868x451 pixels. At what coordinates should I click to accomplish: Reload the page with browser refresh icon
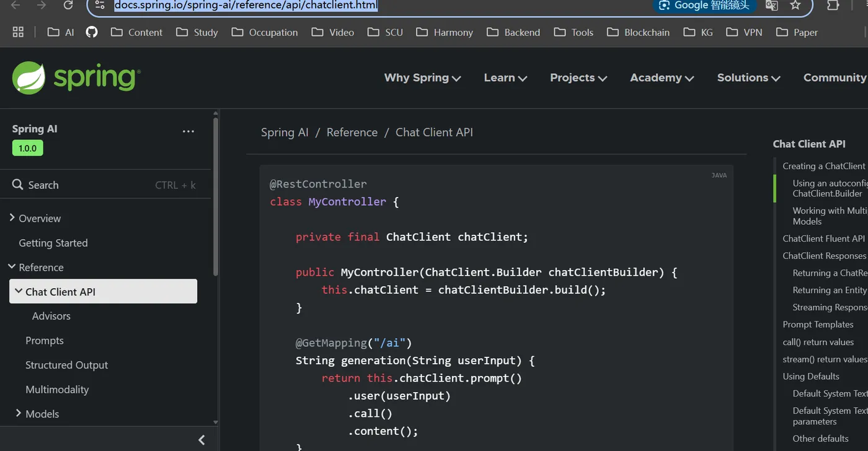point(69,5)
